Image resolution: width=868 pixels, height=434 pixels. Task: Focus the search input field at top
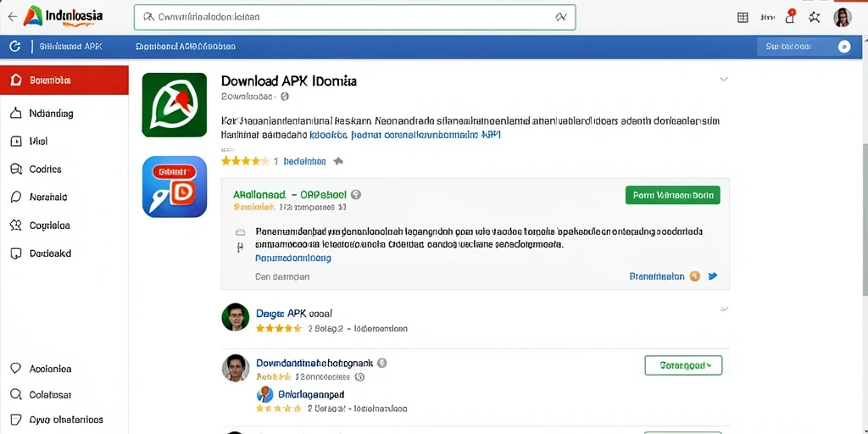[355, 17]
